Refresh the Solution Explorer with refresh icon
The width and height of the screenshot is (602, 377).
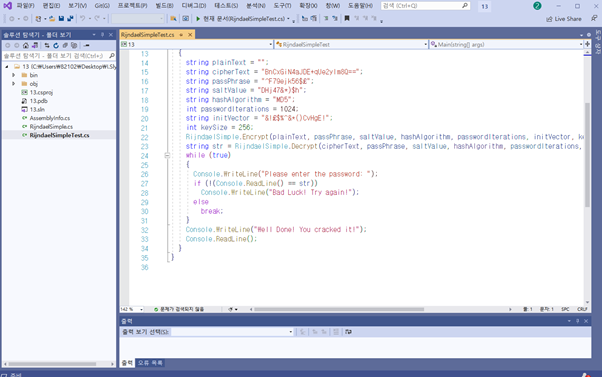click(x=56, y=45)
